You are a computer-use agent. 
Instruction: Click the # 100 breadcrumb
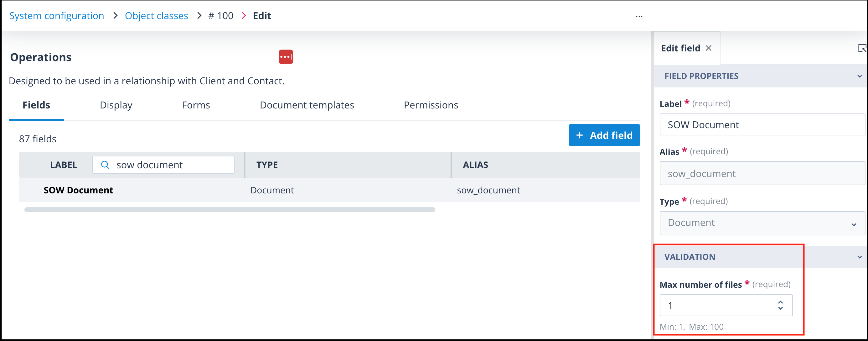point(221,16)
